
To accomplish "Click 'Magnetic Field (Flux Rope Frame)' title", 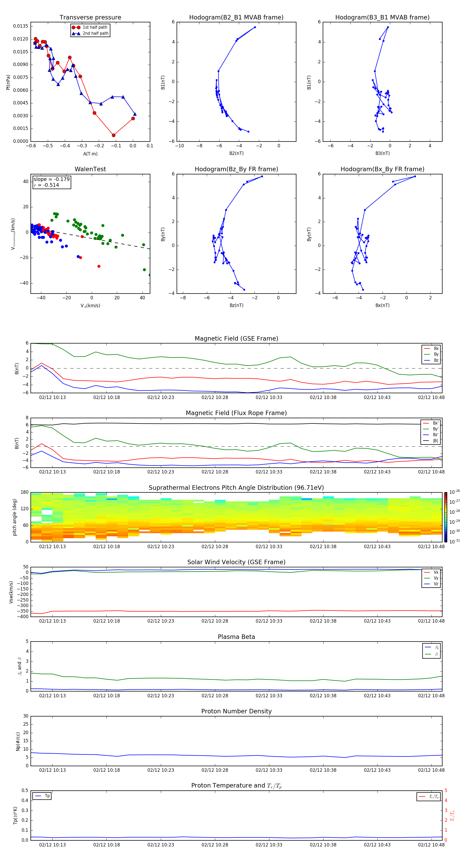I will [x=236, y=413].
